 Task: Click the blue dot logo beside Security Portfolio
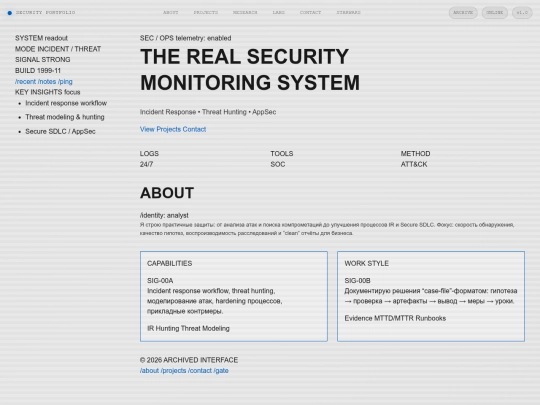(10, 13)
